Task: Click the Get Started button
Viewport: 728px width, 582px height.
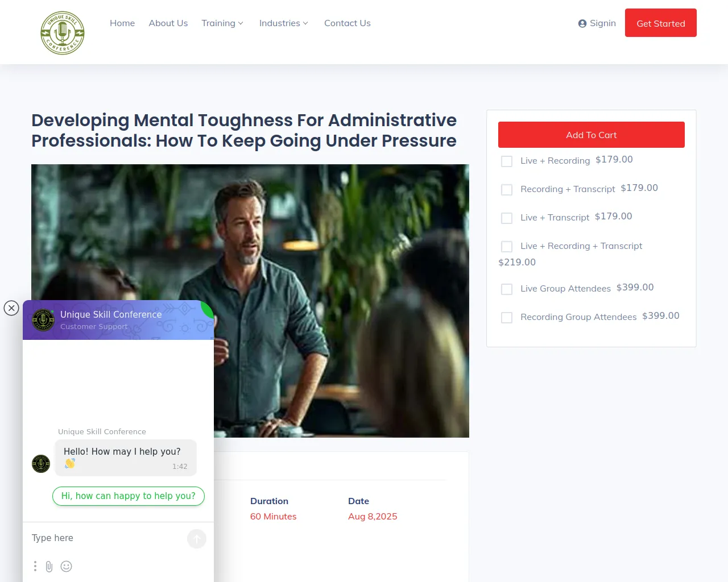Action: [x=661, y=23]
